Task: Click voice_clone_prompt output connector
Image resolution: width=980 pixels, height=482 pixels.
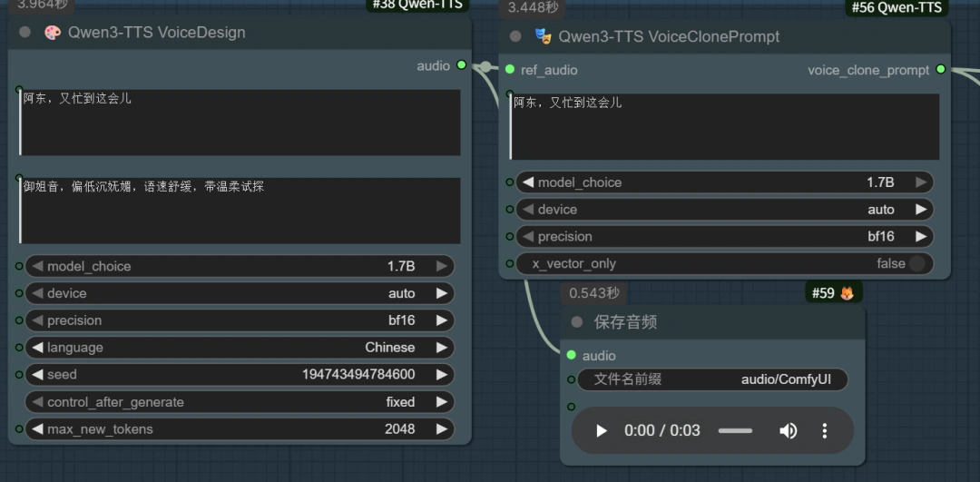Action: (x=941, y=69)
